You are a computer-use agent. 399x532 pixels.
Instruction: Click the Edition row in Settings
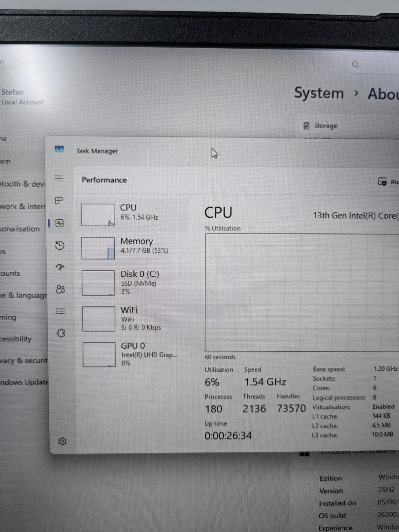[x=359, y=478]
